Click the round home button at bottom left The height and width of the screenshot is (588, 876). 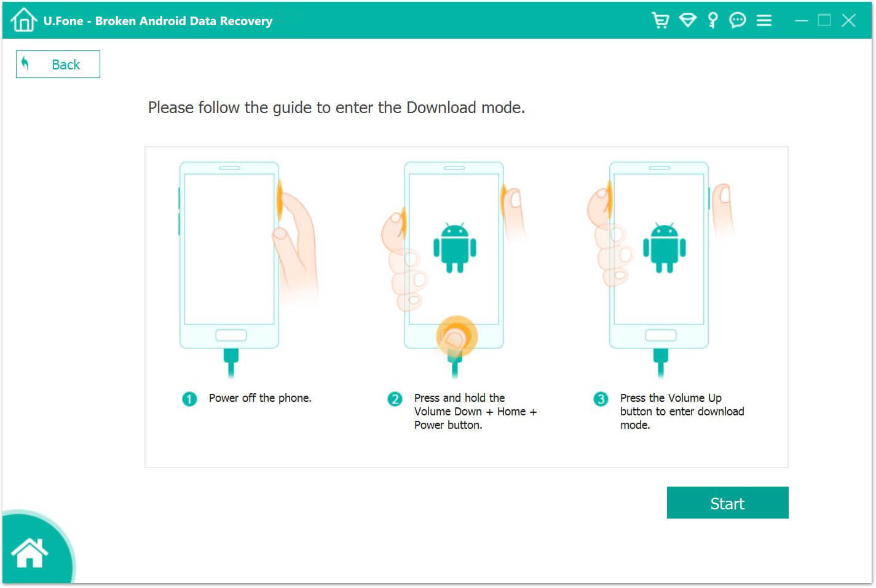(31, 552)
